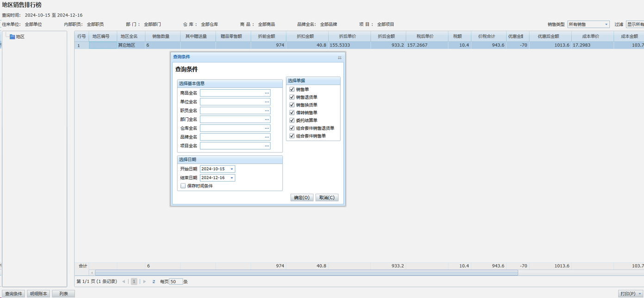The width and height of the screenshot is (644, 298).
Task: Toggle the 委托结算单 checkbox
Action: pos(292,121)
